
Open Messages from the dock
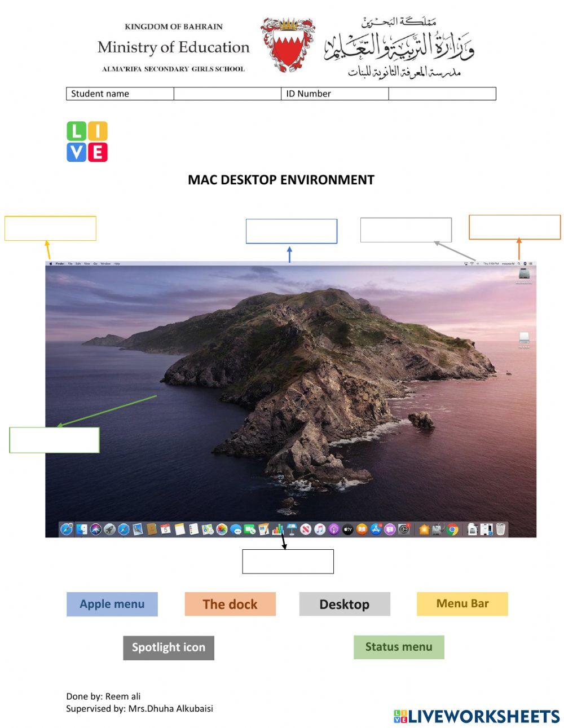tap(236, 530)
